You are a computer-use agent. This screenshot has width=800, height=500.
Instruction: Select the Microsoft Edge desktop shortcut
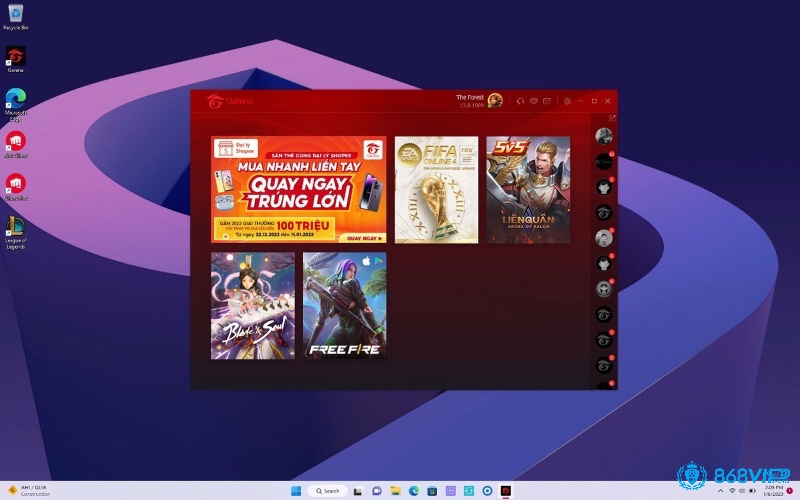pos(15,105)
